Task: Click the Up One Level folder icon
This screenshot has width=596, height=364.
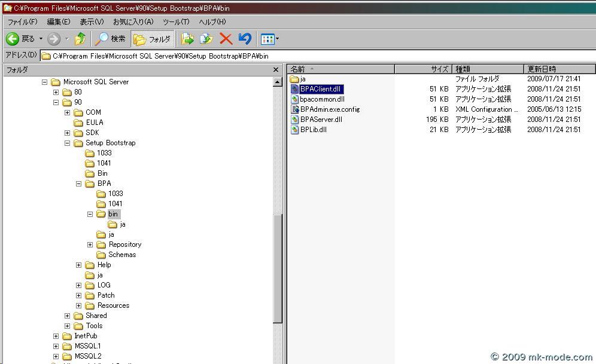Action: tap(80, 39)
